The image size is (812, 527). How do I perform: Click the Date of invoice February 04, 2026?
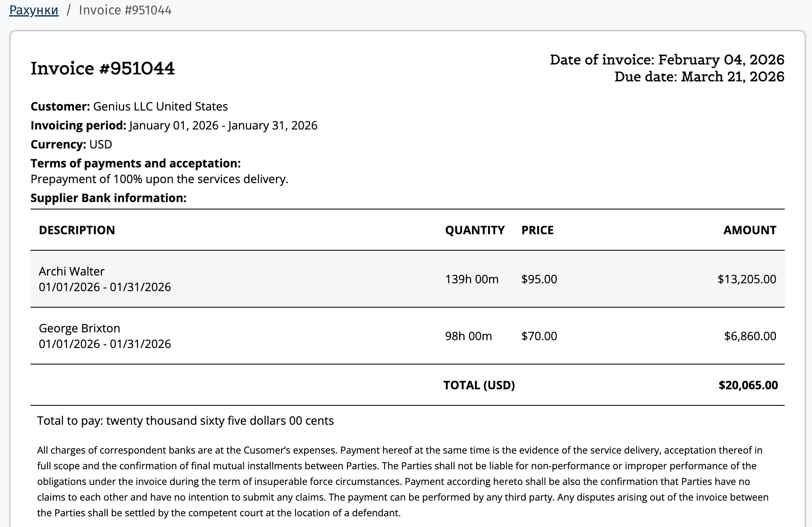coord(667,60)
